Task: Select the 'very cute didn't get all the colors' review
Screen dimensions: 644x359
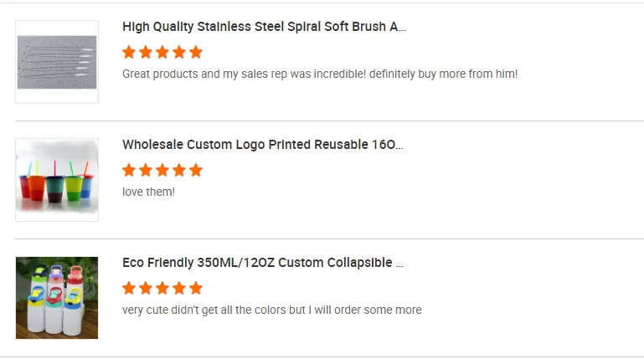Action: coord(271,310)
